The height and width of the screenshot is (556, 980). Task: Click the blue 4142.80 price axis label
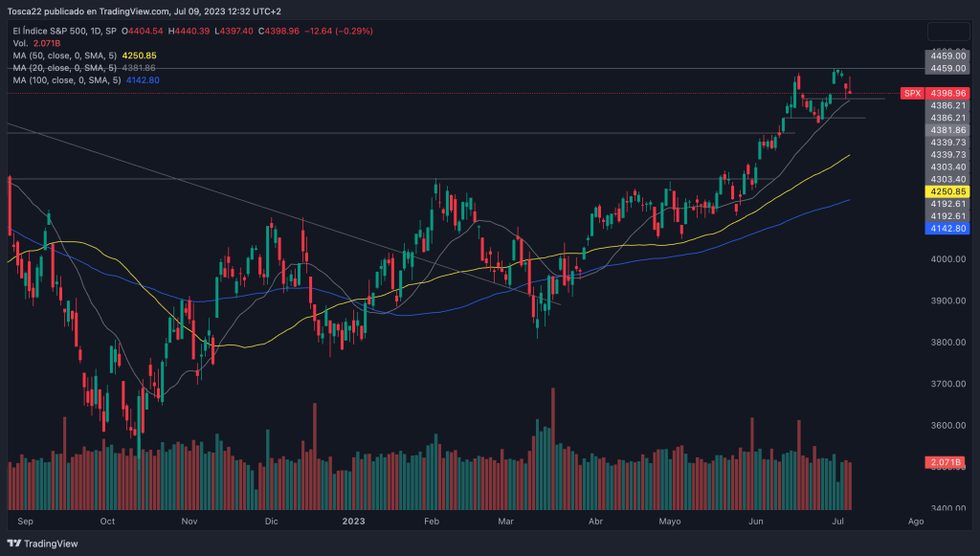pyautogui.click(x=947, y=229)
